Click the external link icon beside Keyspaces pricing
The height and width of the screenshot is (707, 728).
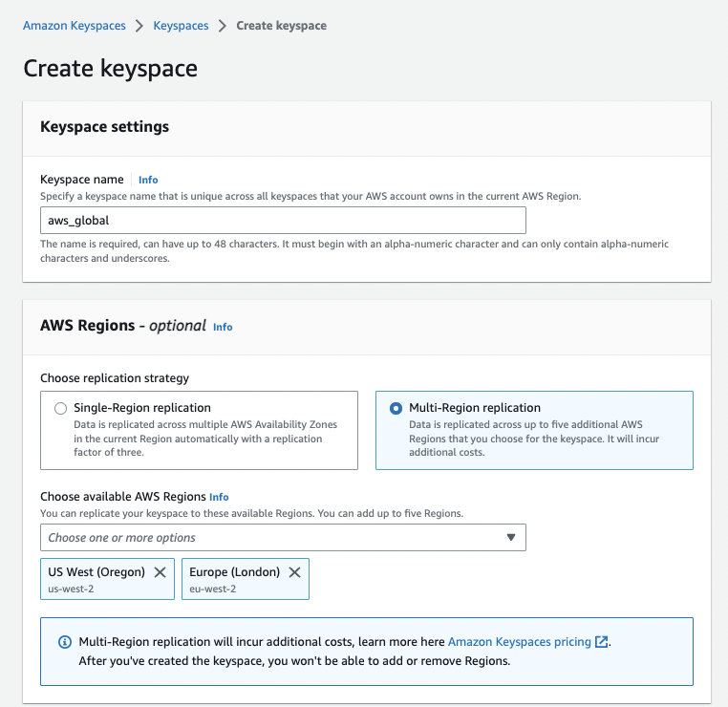[601, 642]
